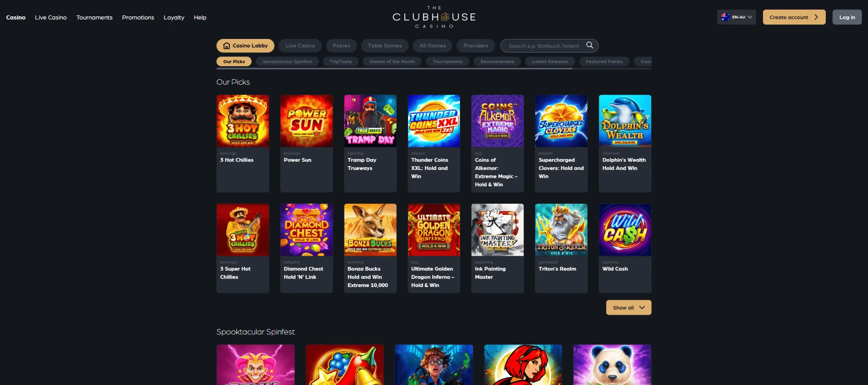Open the Promotions menu item
This screenshot has height=385, width=868.
pos(138,18)
